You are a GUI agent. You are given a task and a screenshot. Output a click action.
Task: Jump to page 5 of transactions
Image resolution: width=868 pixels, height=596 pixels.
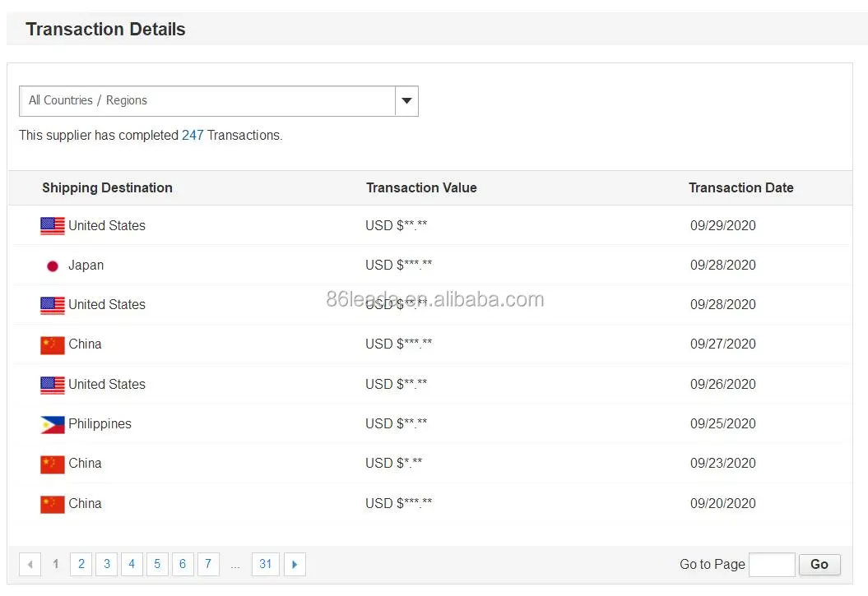pos(157,564)
